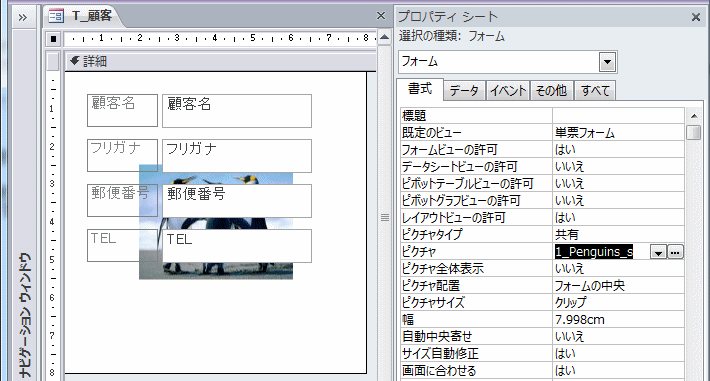Select the 画面に合わせる value はい

[x=618, y=371]
